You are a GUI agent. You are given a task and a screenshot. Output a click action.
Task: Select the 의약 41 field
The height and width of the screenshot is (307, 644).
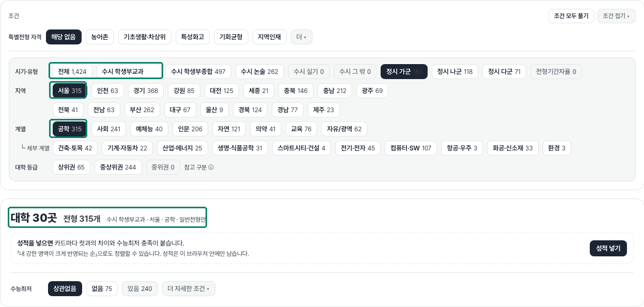(x=265, y=129)
